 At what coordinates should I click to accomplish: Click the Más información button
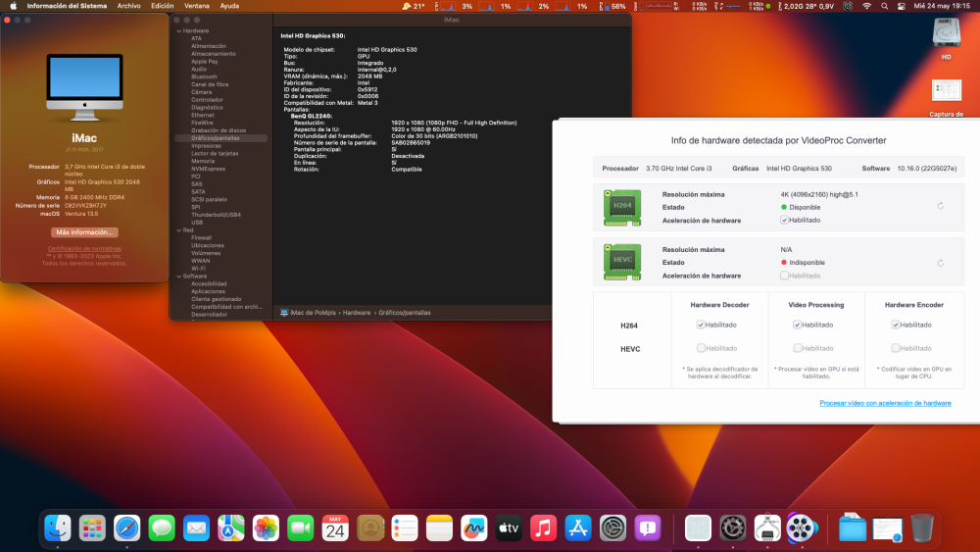tap(84, 232)
